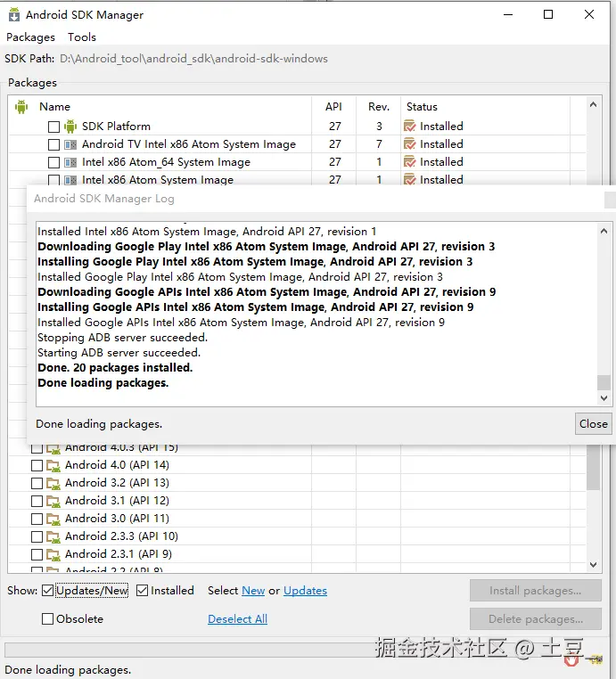Click the Android 3.1 (API 12) folder icon
616x679 pixels.
pos(53,501)
